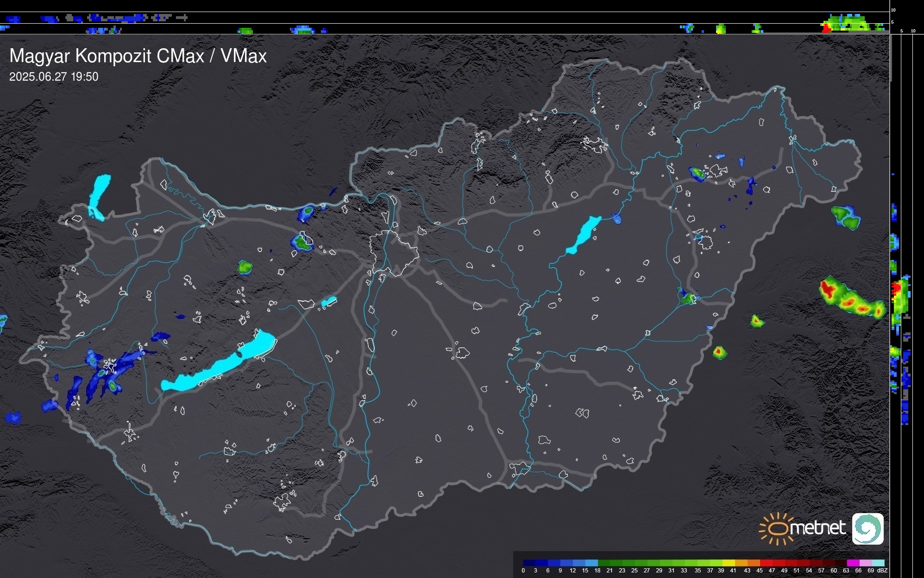Click the red echo in the top vertical cross-section
This screenshot has height=578, width=924.
pyautogui.click(x=826, y=28)
